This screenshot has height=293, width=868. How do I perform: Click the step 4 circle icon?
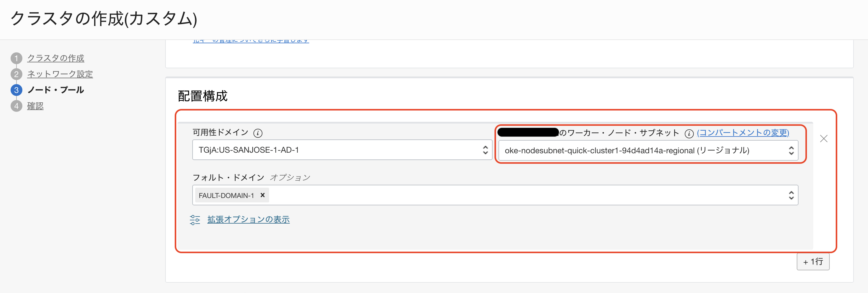[x=16, y=106]
